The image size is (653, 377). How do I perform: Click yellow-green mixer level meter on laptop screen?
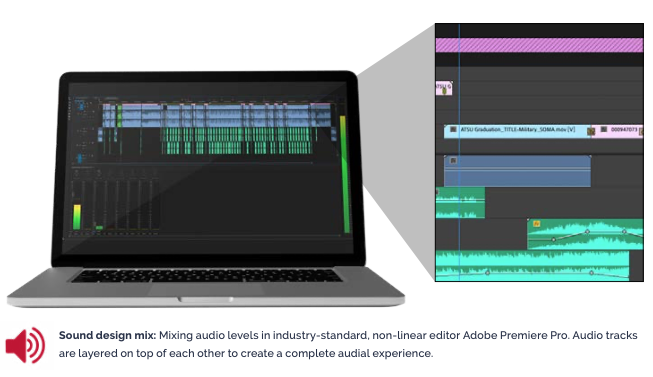77,217
